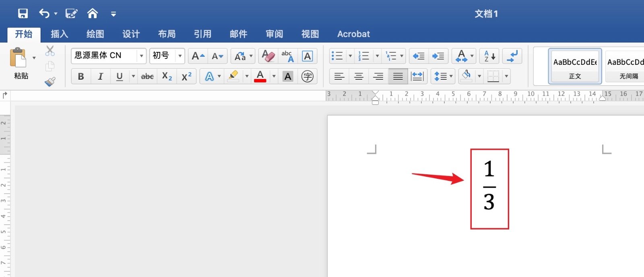This screenshot has width=644, height=277.
Task: Decrease the paragraph indent
Action: point(419,56)
